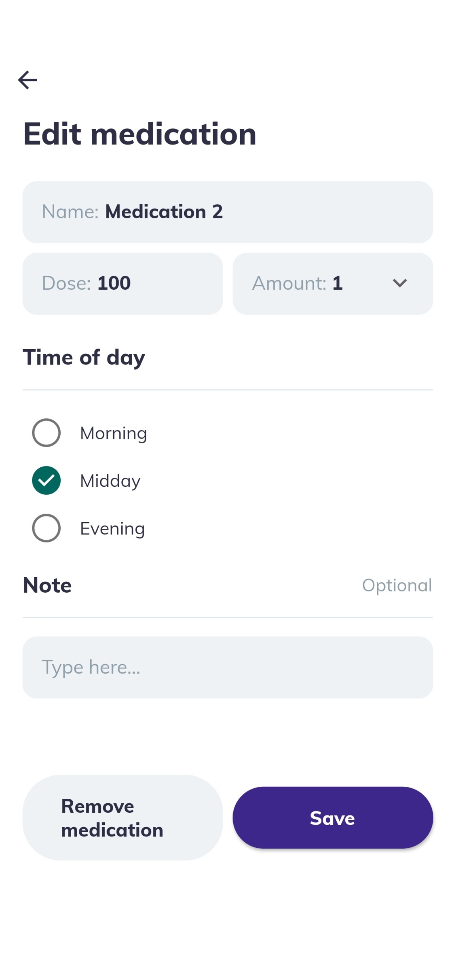Select the Evening radio button
Image resolution: width=453 pixels, height=980 pixels.
point(47,528)
